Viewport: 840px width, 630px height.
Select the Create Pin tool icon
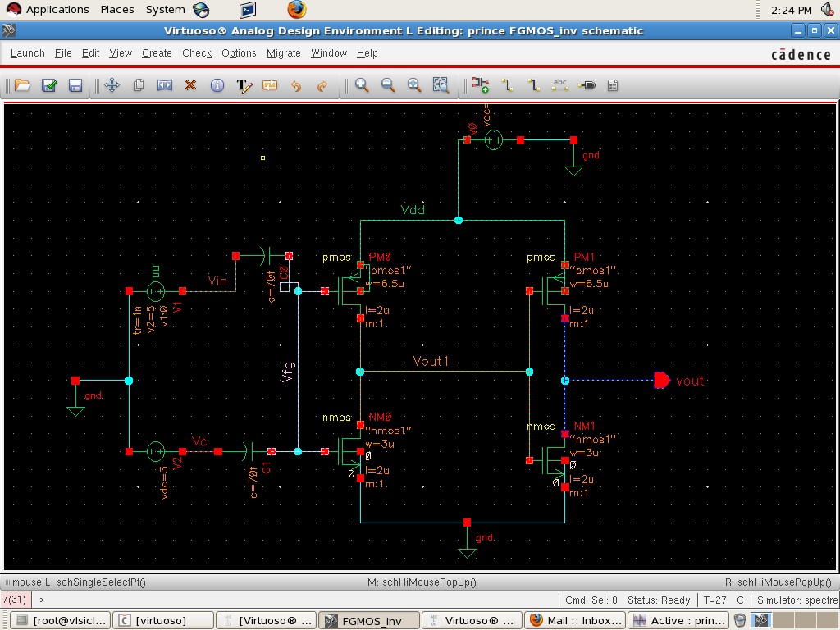coord(587,85)
